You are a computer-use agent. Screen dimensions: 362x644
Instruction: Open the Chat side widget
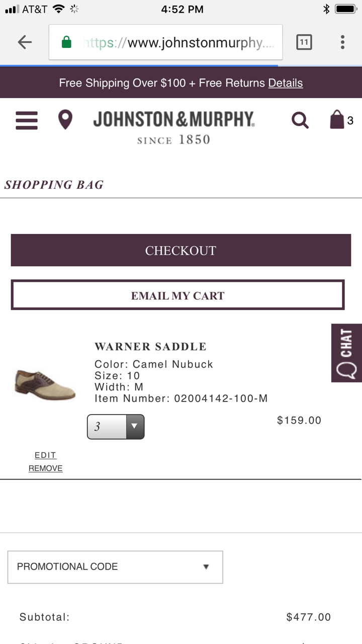[346, 353]
